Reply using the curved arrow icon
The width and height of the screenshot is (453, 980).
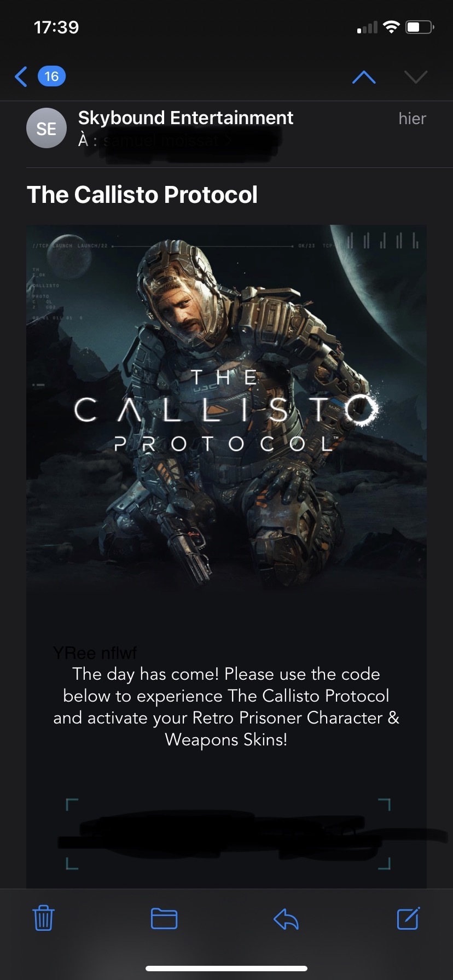point(286,919)
